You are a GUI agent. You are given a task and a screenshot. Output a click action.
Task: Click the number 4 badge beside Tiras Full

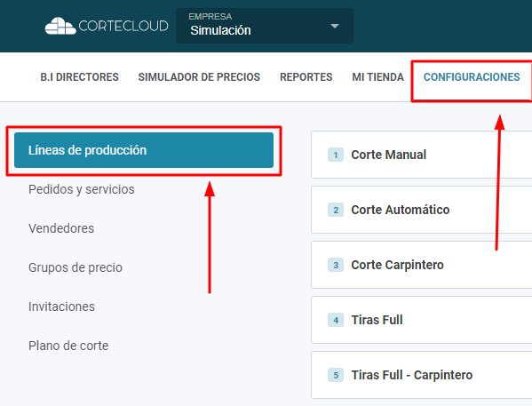pyautogui.click(x=336, y=320)
